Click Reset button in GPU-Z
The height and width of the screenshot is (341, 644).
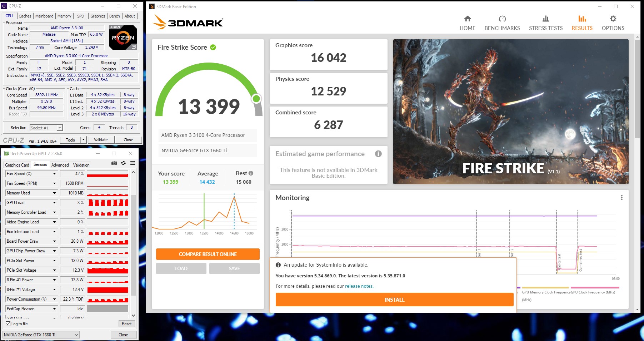pyautogui.click(x=127, y=324)
